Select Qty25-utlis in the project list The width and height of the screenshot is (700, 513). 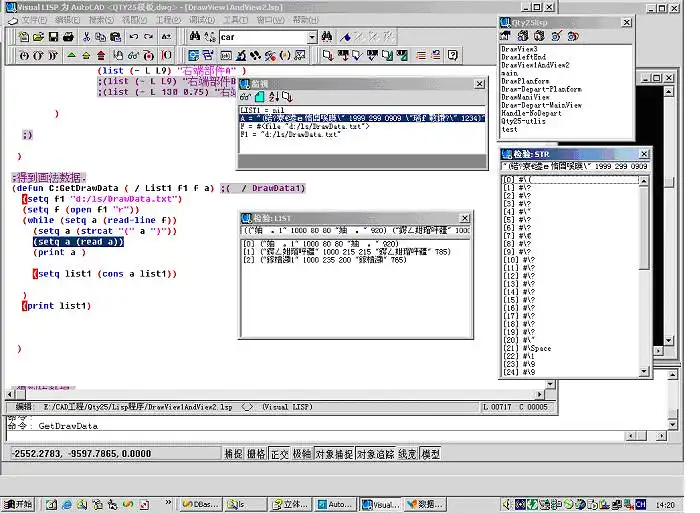click(x=523, y=121)
